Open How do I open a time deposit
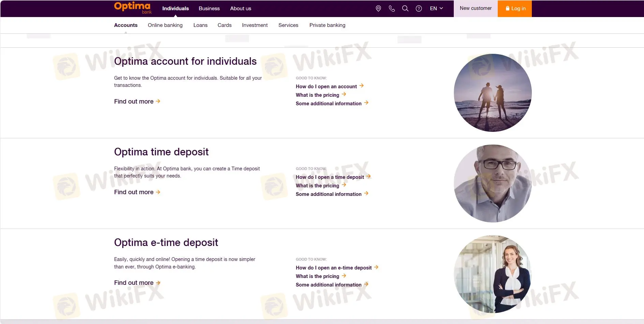 (x=333, y=177)
